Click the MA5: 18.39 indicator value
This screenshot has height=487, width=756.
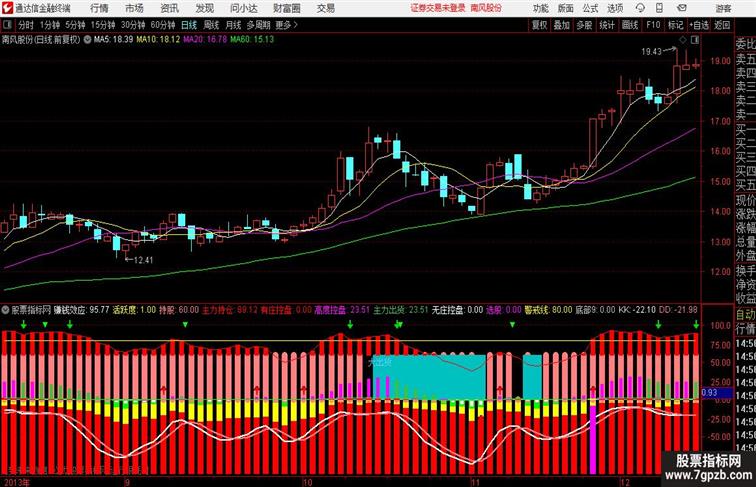[113, 40]
